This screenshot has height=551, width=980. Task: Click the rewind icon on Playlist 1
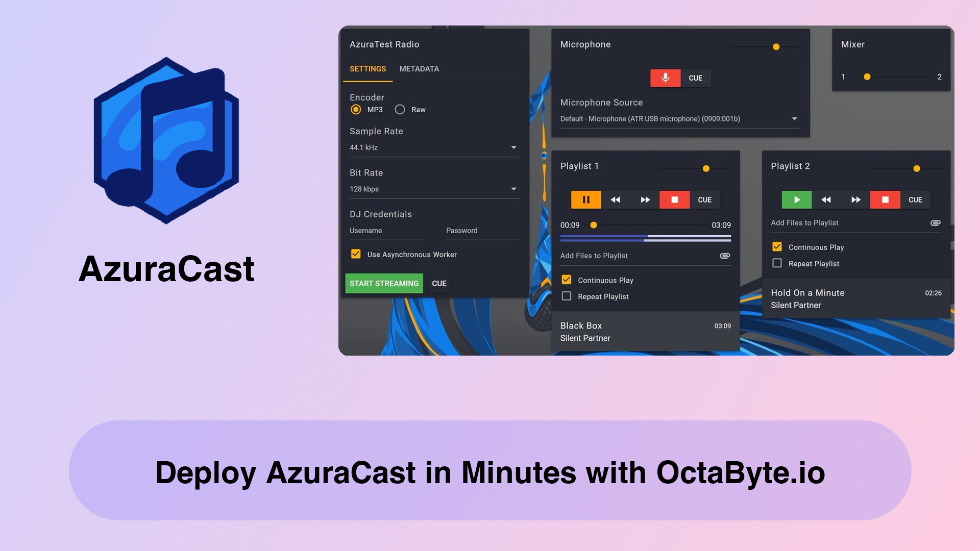[x=615, y=199]
